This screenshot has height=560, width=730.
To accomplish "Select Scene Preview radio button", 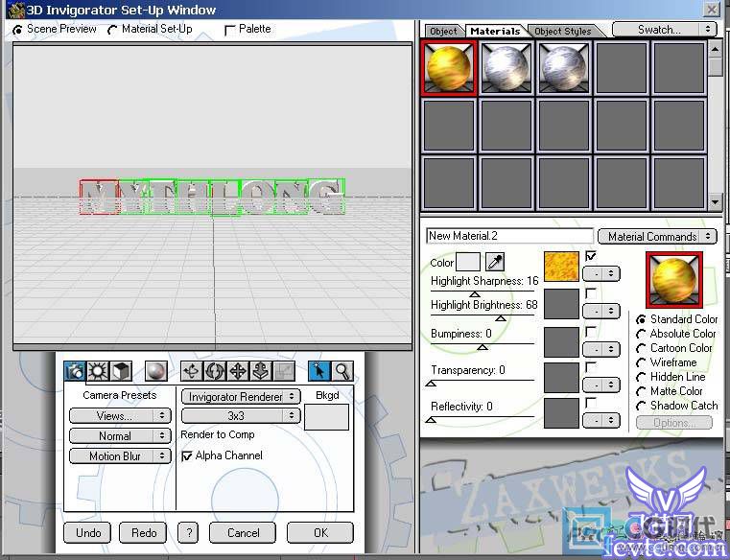I will coord(17,31).
